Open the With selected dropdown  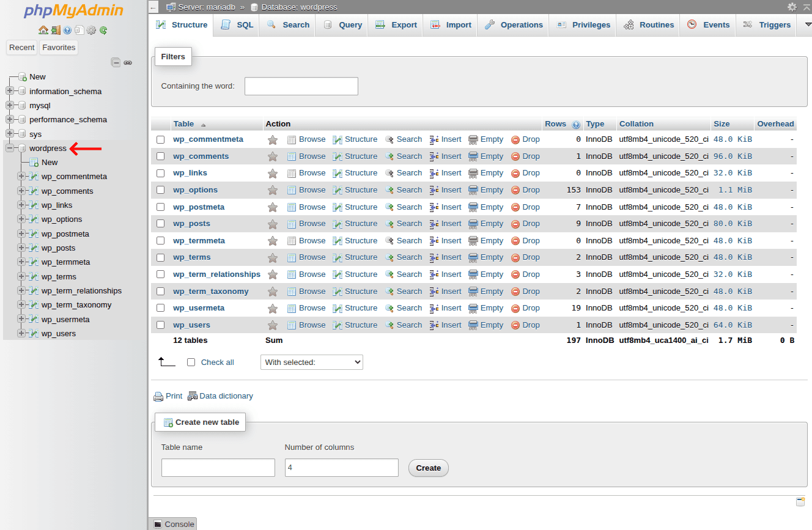coord(312,363)
